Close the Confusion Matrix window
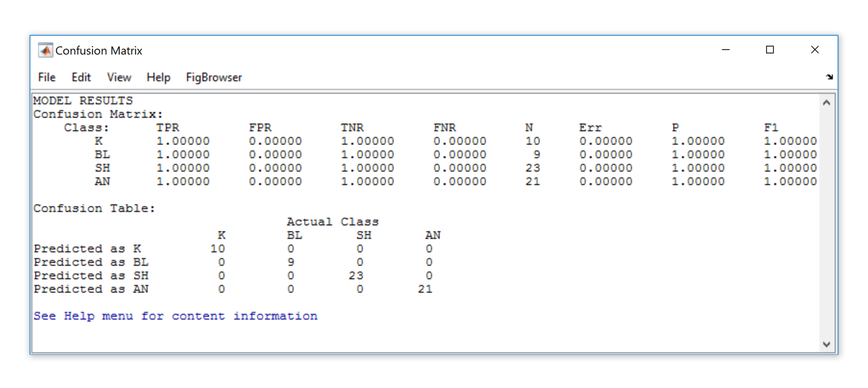Screen dimensions: 868x388 pyautogui.click(x=815, y=50)
